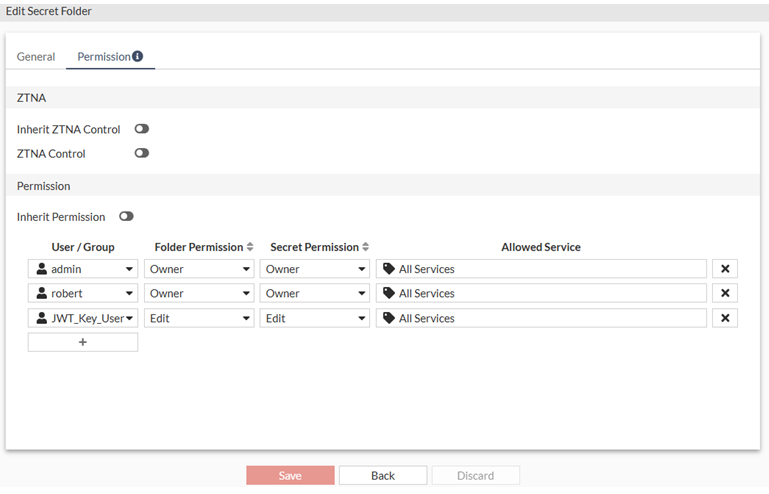Open robert's Folder Permission dropdown
This screenshot has height=494, width=769.
click(x=199, y=293)
